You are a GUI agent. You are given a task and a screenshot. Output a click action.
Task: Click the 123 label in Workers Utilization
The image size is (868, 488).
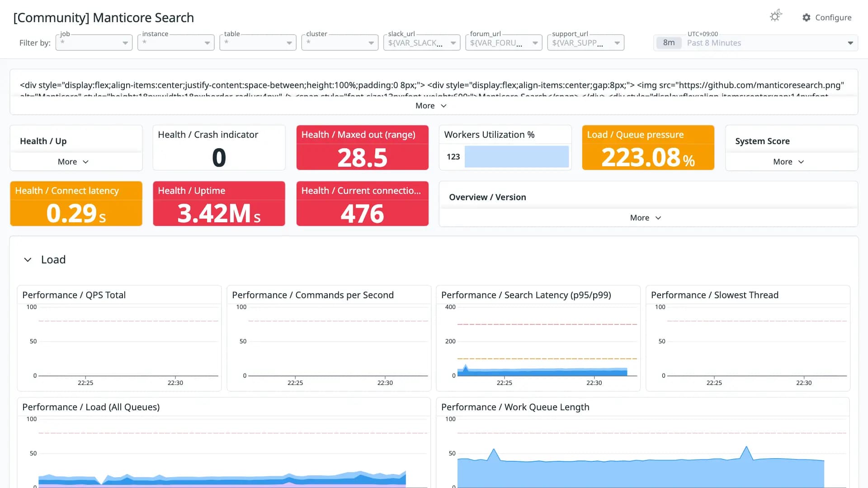pyautogui.click(x=453, y=157)
